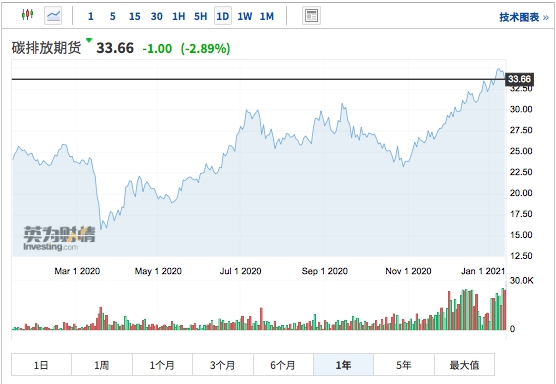The image size is (556, 384).
Task: Set interval to 5 minutes
Action: click(x=112, y=16)
